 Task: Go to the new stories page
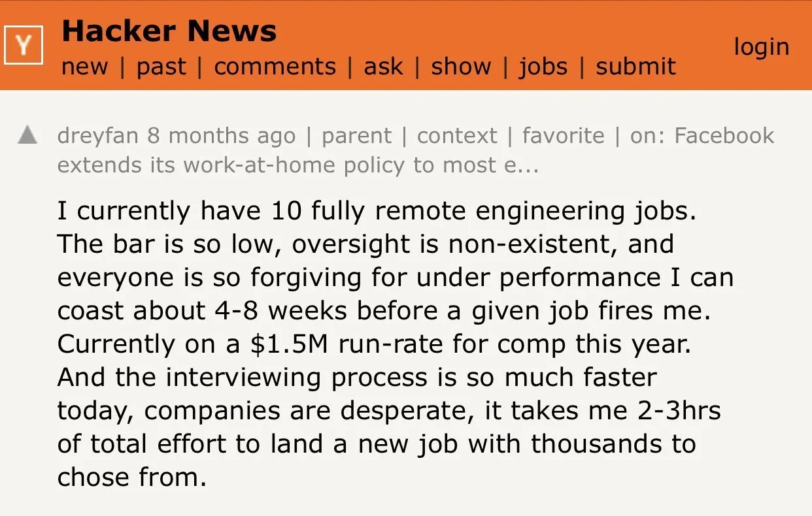tap(84, 67)
